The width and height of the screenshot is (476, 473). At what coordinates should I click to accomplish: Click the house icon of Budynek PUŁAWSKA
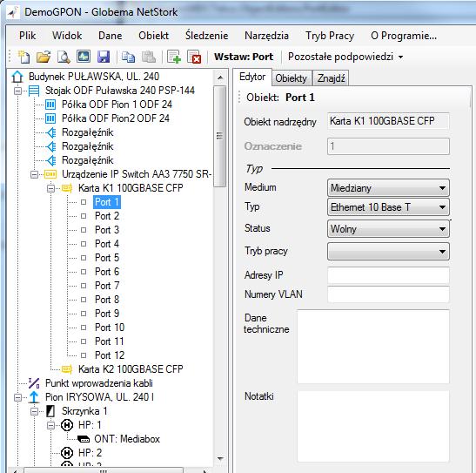(17, 77)
